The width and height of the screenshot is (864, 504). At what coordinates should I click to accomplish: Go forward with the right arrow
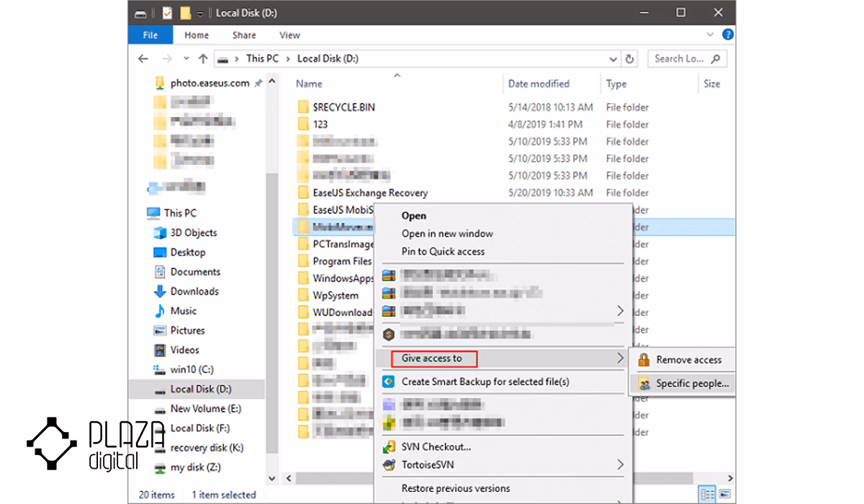pyautogui.click(x=168, y=59)
